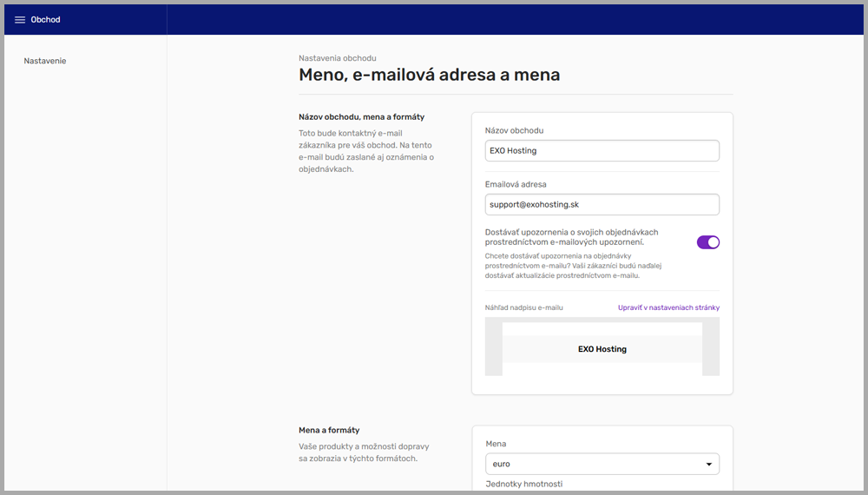Screen dimensions: 868x495
Task: Click the Emailová adresa field label
Action: pos(516,184)
